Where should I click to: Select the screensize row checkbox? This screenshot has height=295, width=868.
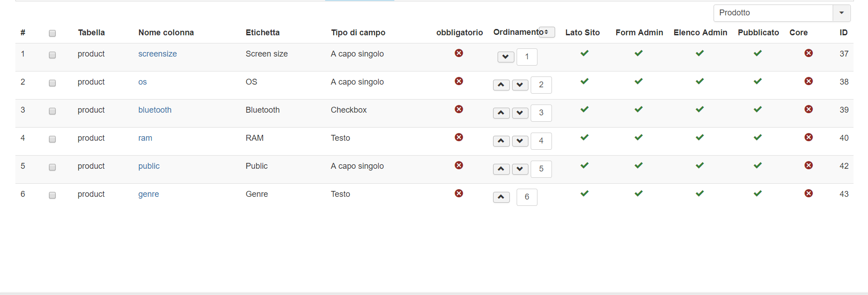pos(52,55)
